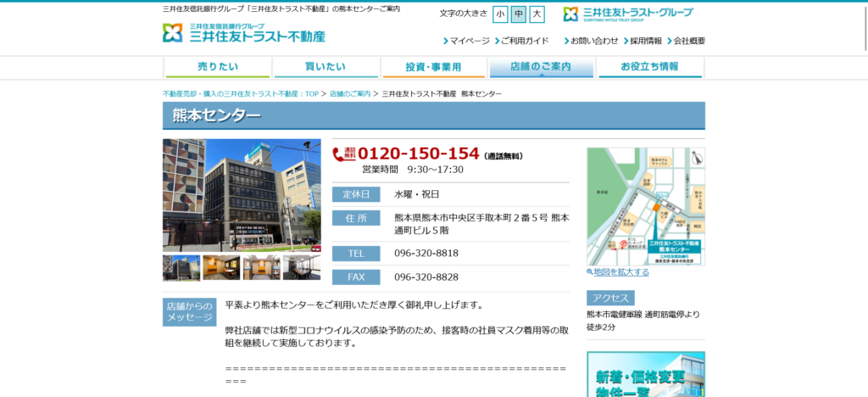The height and width of the screenshot is (397, 868).
Task: Open the ご利用ガイド link
Action: (521, 41)
